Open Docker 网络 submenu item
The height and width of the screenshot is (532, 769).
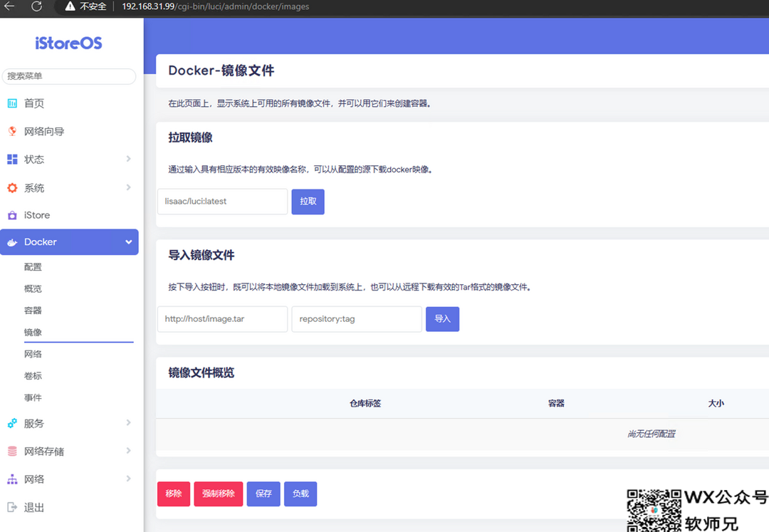(x=33, y=354)
